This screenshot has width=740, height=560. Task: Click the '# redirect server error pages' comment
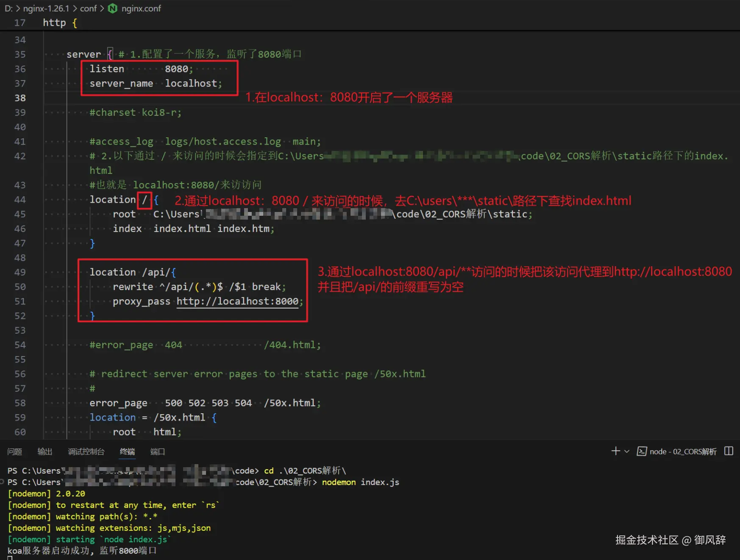(258, 374)
